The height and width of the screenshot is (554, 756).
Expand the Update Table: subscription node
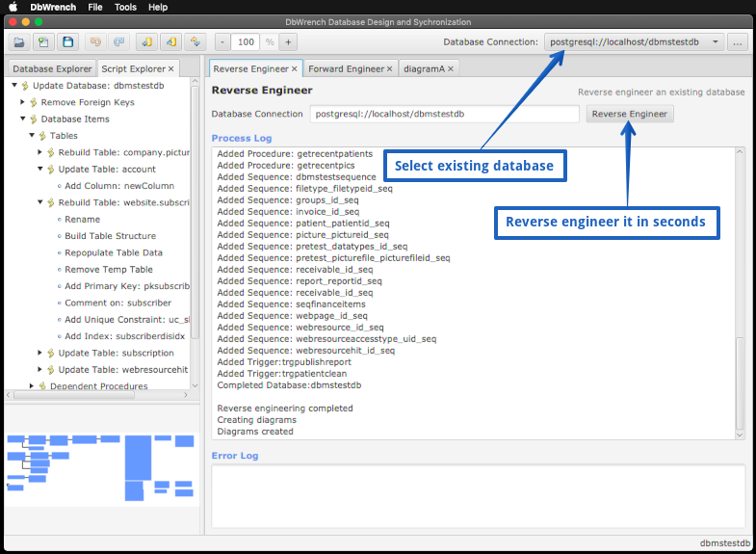pos(40,353)
